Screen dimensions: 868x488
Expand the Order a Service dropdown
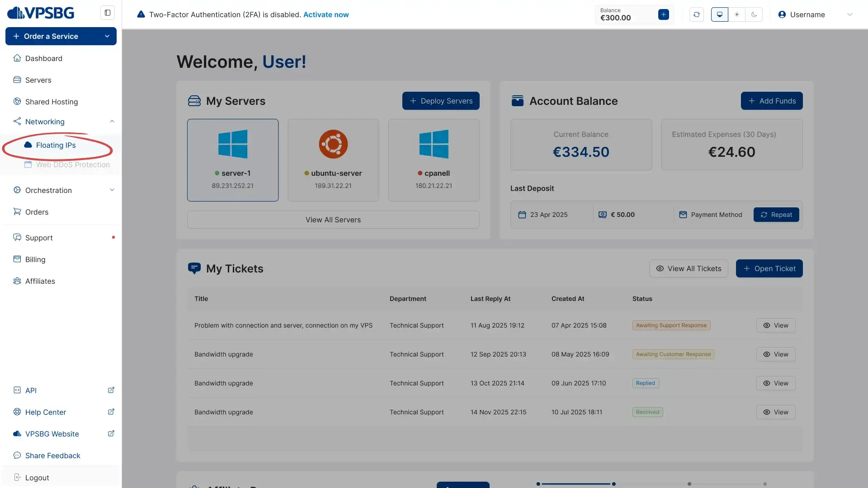point(107,36)
